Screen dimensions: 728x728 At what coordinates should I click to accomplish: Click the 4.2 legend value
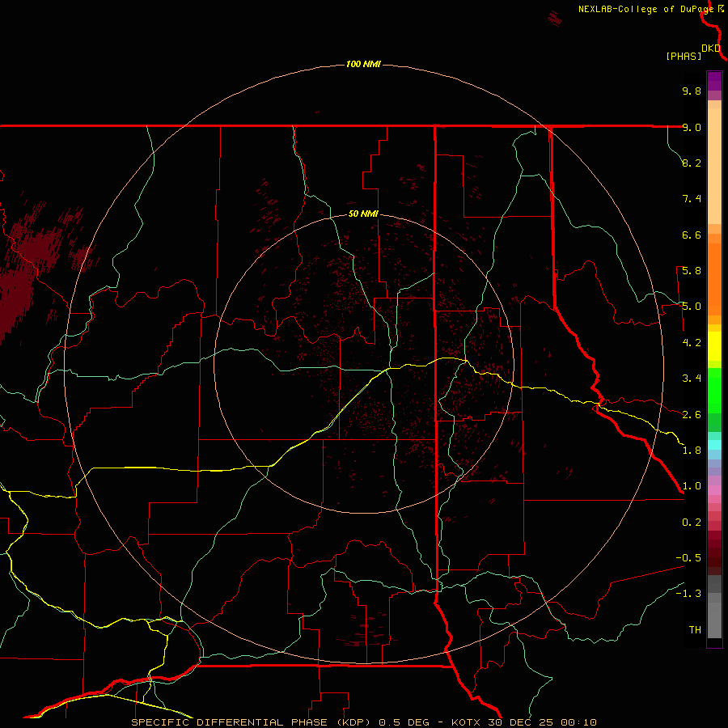pyautogui.click(x=692, y=343)
